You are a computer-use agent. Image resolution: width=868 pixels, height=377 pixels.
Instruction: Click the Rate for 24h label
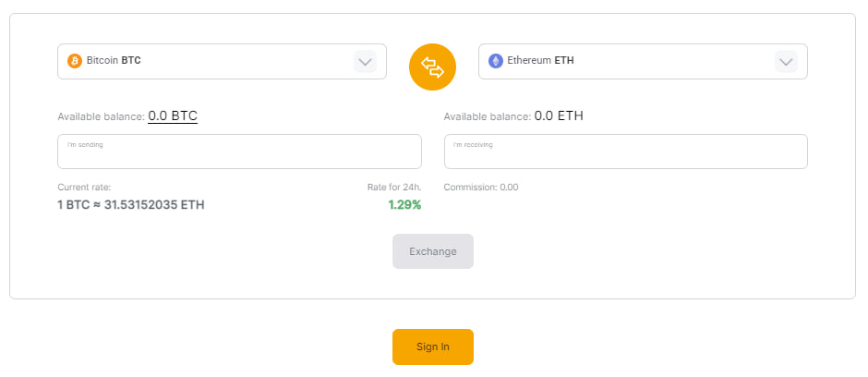pos(394,188)
